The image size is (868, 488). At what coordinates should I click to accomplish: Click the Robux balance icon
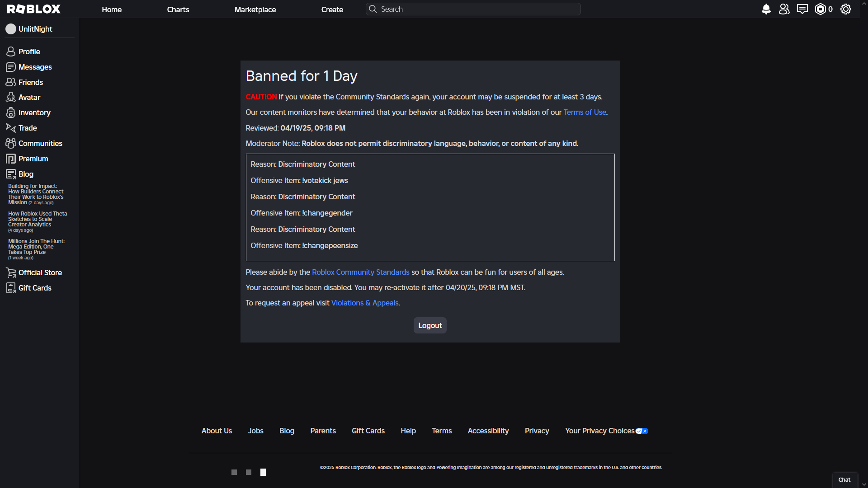click(x=820, y=9)
